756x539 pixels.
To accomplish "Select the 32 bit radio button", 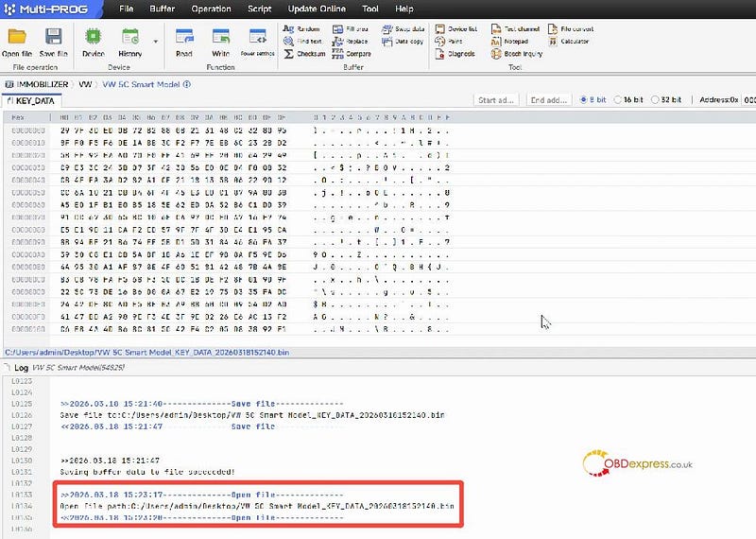I will (655, 100).
